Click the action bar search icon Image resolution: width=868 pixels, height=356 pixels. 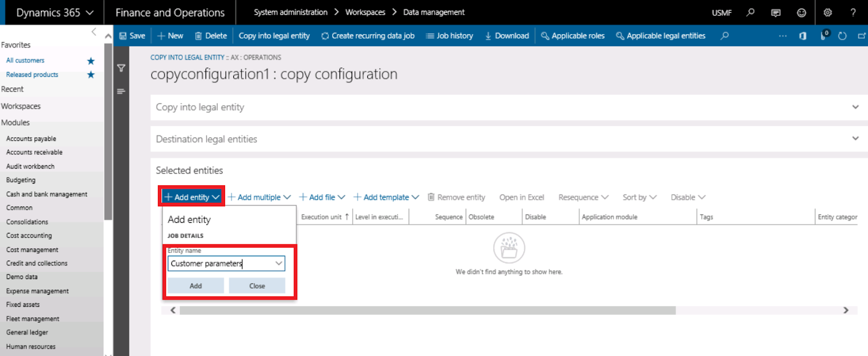[x=724, y=36]
